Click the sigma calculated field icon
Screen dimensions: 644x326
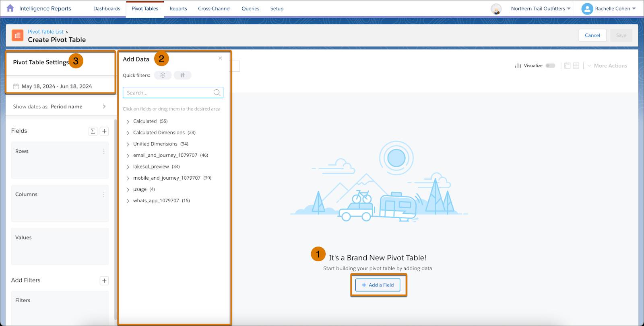pos(93,131)
